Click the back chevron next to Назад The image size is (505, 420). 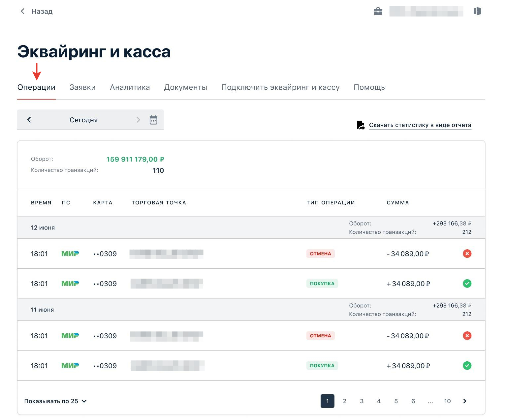tap(22, 11)
